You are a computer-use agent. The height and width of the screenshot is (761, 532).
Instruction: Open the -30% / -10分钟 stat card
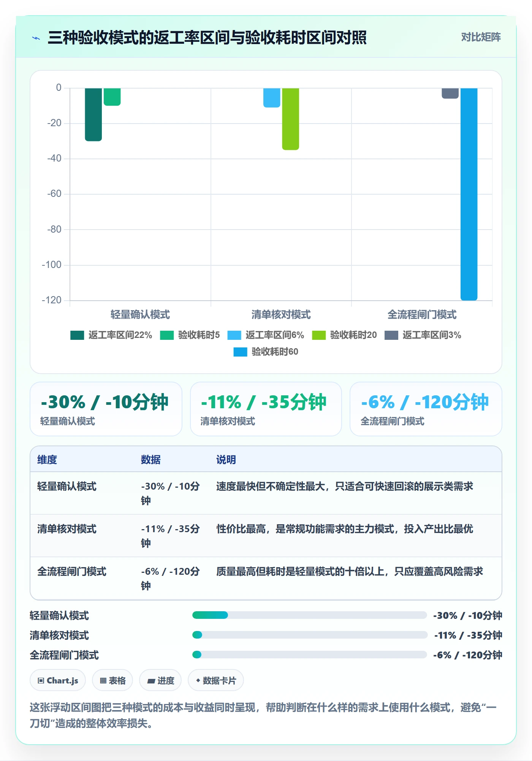[x=106, y=409]
